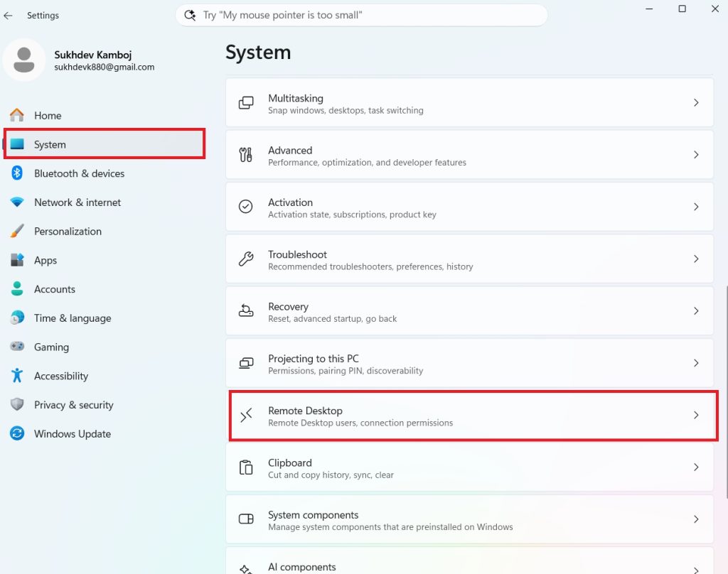This screenshot has width=728, height=574.
Task: Select Gaming label in the sidebar
Action: (51, 347)
